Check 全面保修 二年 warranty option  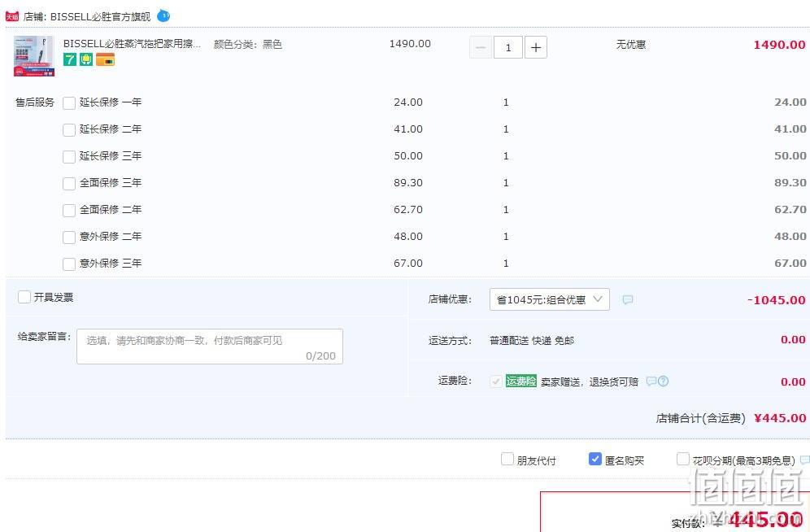69,210
